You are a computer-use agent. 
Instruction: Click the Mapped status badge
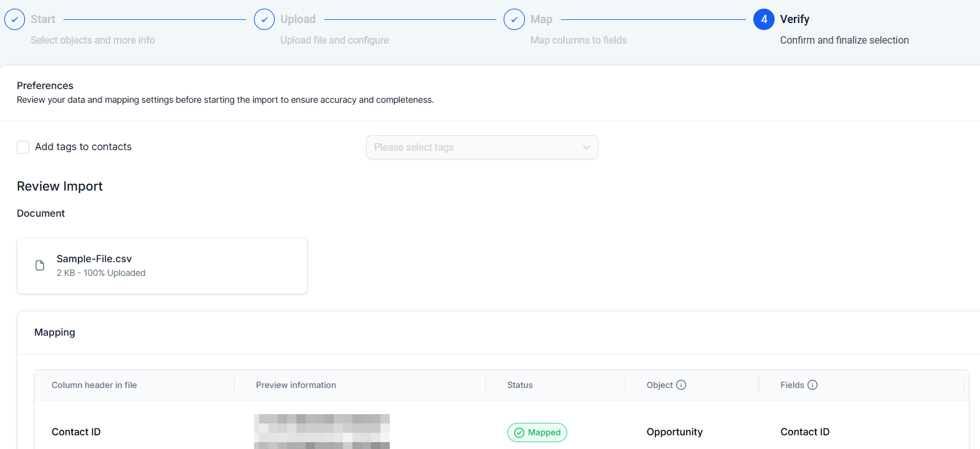537,432
